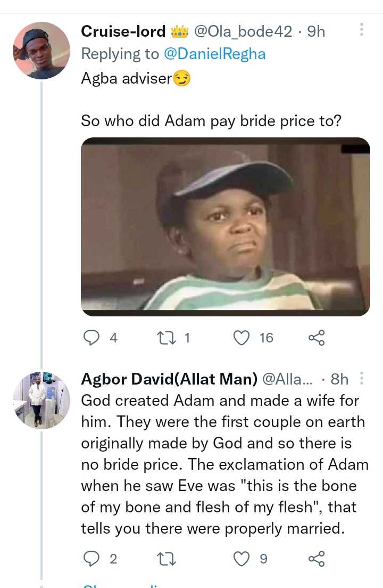Image resolution: width=383 pixels, height=588 pixels.
Task: Open more options on Agbor David's tweet
Action: coord(362,379)
